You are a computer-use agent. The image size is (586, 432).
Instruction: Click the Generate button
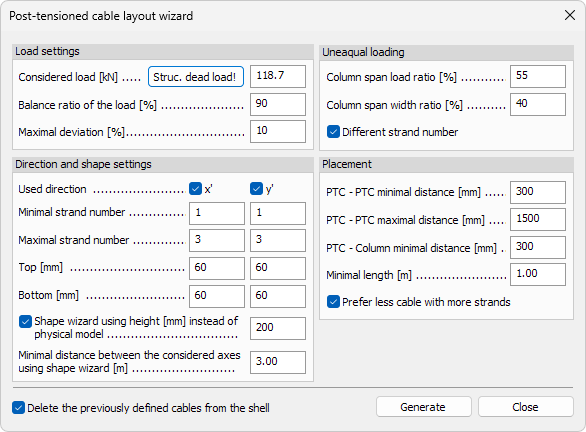(424, 407)
